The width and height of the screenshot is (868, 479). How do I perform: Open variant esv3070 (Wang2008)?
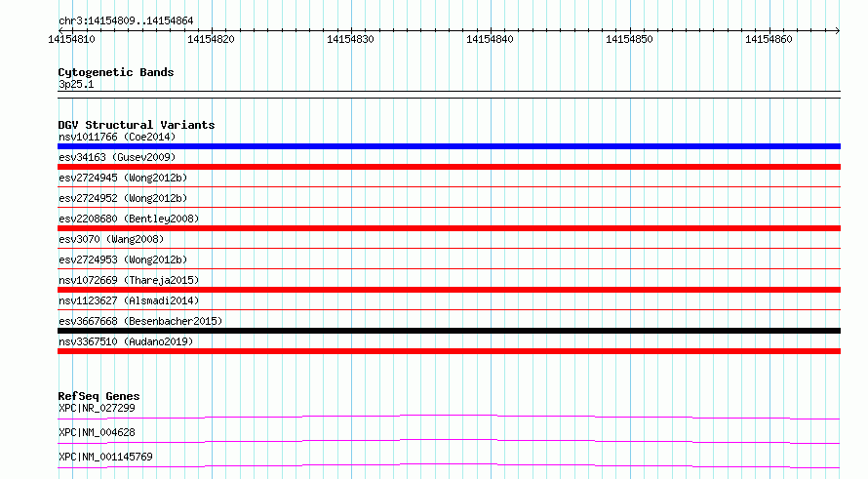click(x=111, y=239)
